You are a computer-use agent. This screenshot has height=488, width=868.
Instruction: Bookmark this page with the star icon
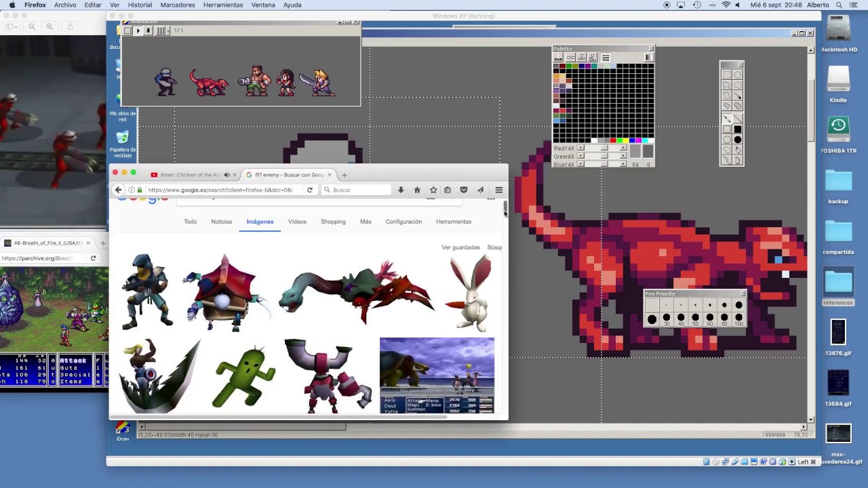click(433, 190)
